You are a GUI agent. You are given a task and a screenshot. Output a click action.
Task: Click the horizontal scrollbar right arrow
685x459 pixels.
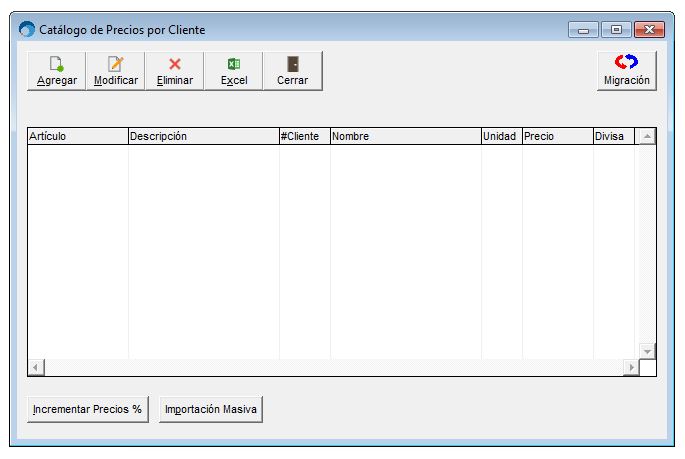[x=631, y=367]
